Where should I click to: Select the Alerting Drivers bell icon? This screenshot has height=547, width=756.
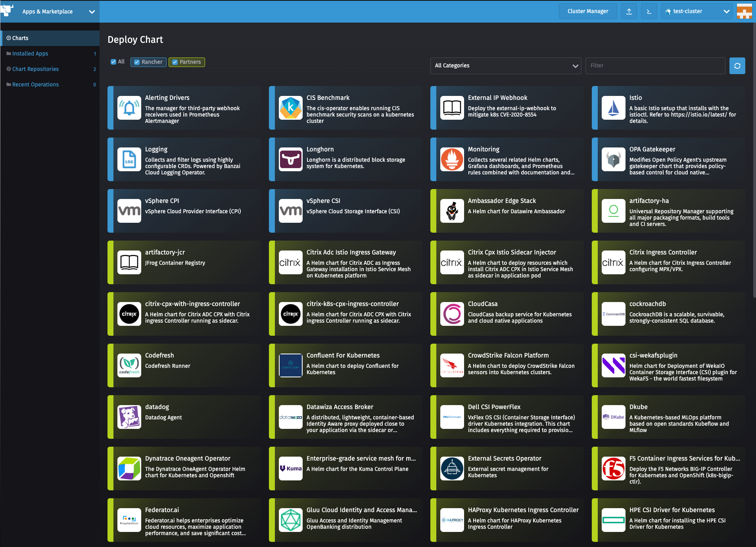click(x=129, y=108)
